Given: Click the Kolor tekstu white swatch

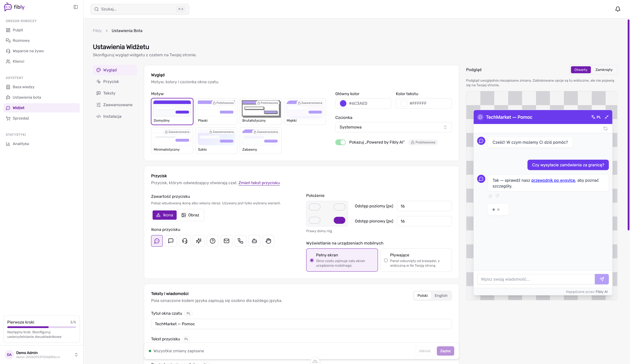Looking at the screenshot, I should pyautogui.click(x=403, y=103).
